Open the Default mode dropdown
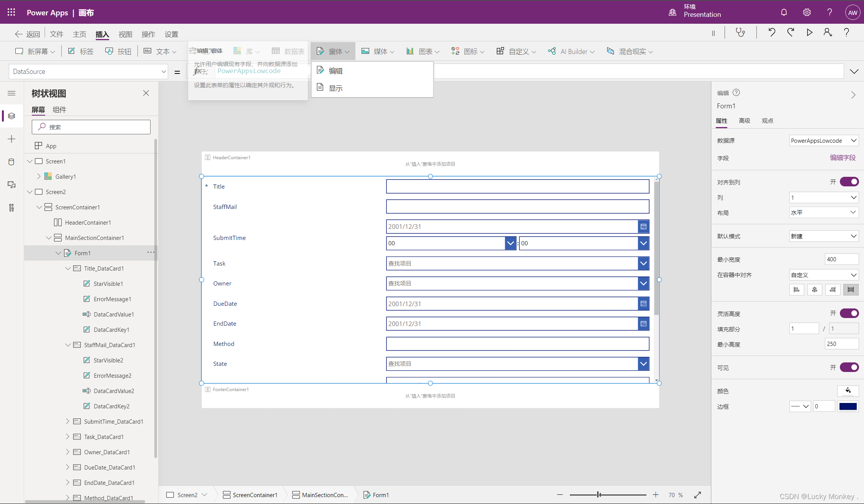 point(824,236)
